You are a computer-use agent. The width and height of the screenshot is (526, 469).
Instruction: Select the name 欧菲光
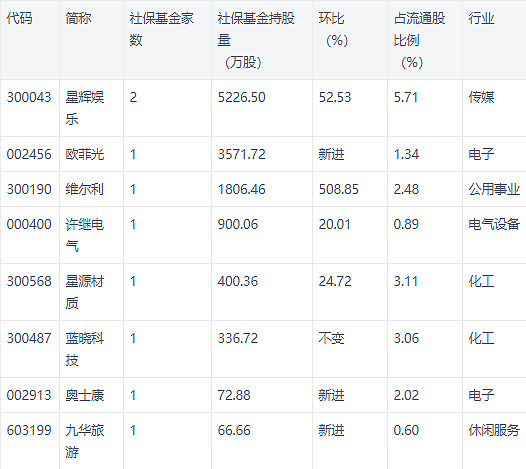(x=85, y=154)
